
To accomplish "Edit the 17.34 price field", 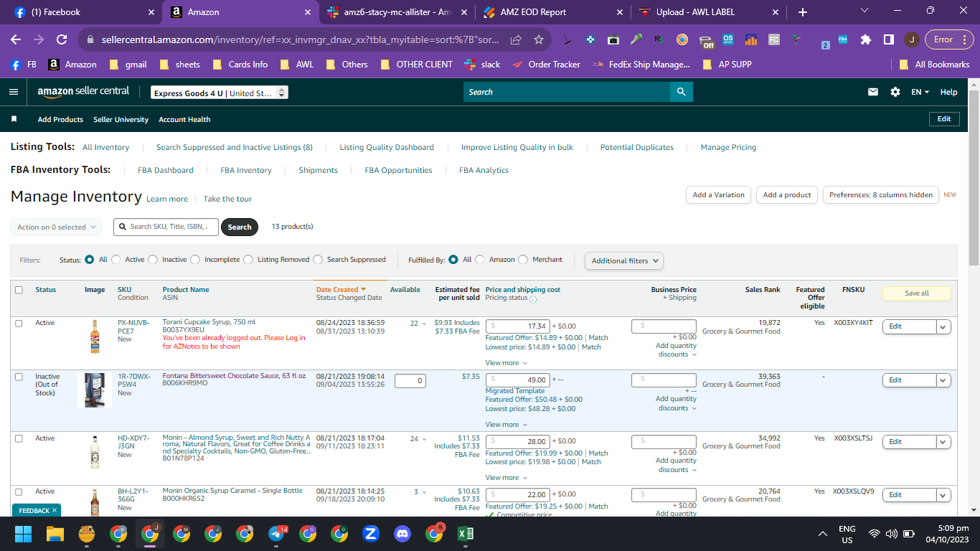I will [x=518, y=326].
